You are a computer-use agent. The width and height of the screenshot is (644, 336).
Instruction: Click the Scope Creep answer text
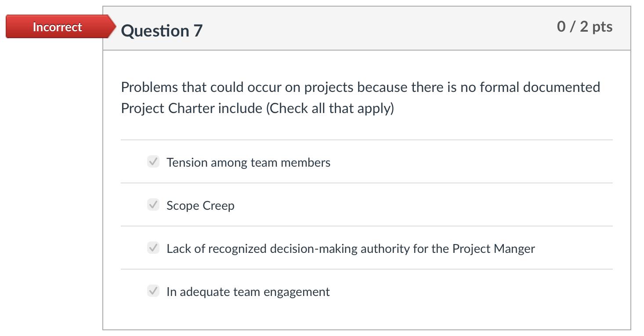click(200, 205)
